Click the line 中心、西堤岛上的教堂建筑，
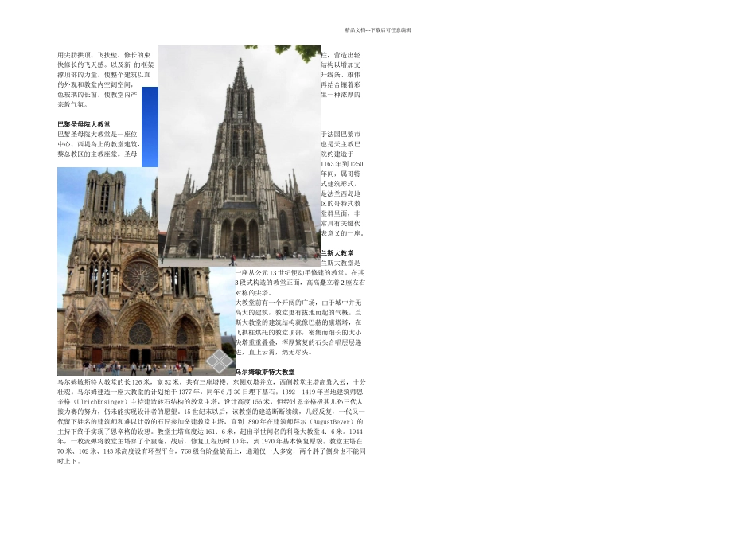Image resolution: width=756 pixels, height=535 pixels. coord(99,144)
